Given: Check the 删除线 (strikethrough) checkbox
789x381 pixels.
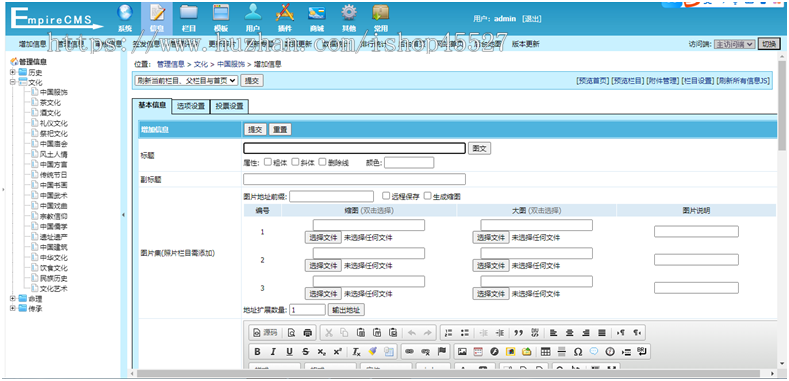Looking at the screenshot, I should (323, 162).
